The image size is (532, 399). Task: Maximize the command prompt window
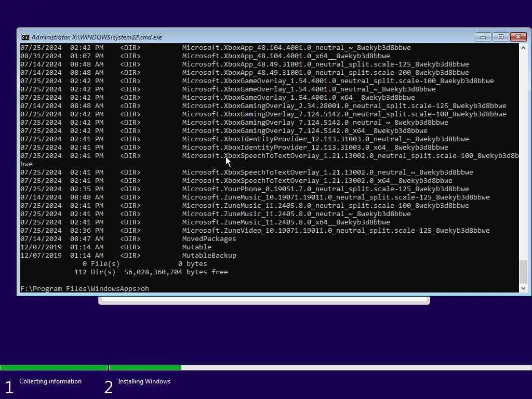pos(500,37)
